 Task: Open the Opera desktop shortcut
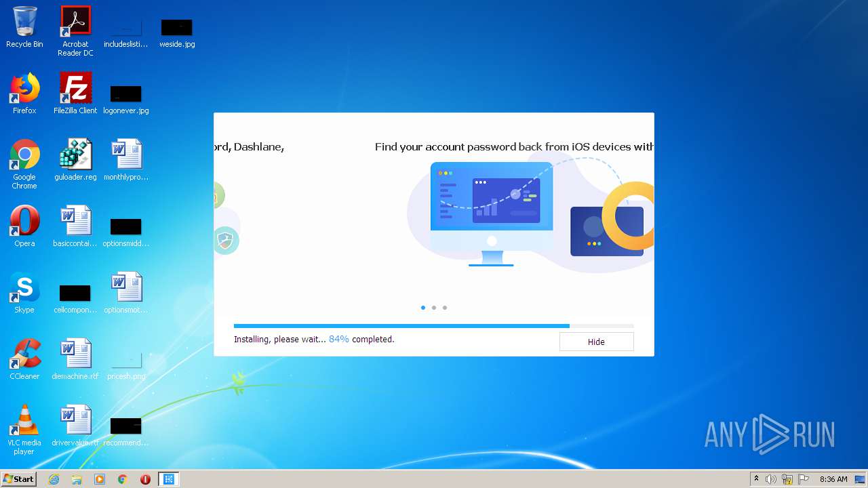pos(24,226)
